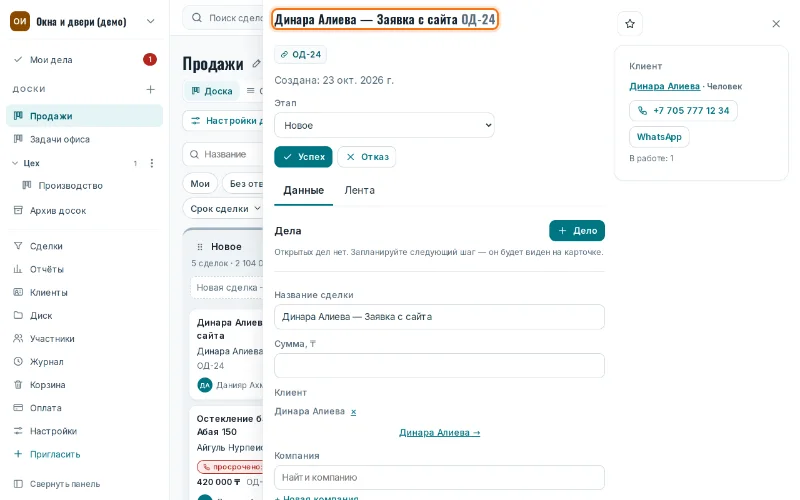Collapse the Цех folder
Image resolution: width=800 pixels, height=500 pixels.
[15, 163]
